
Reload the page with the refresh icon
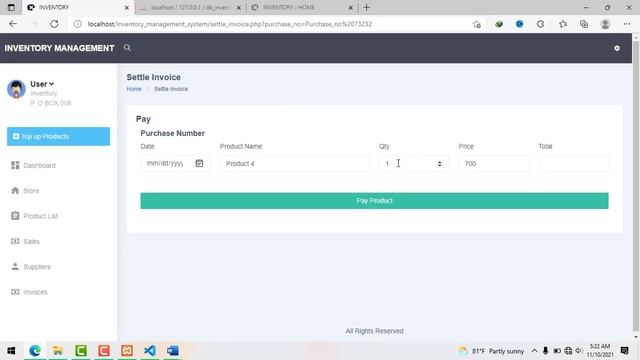54,24
